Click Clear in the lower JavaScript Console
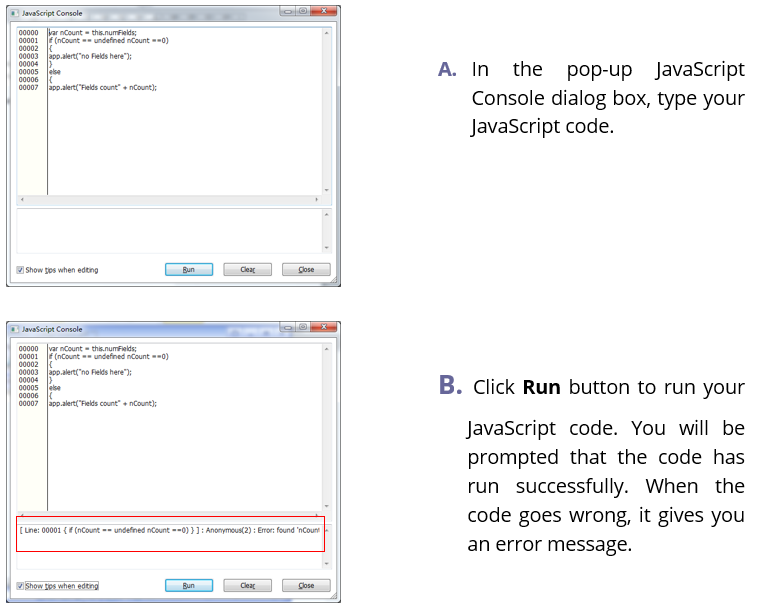 247,586
